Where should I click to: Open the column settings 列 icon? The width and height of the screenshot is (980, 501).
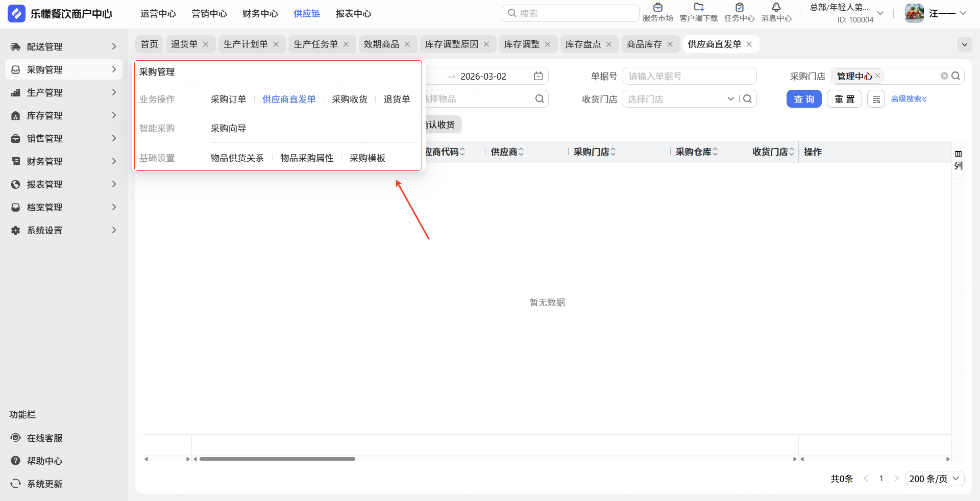point(958,159)
